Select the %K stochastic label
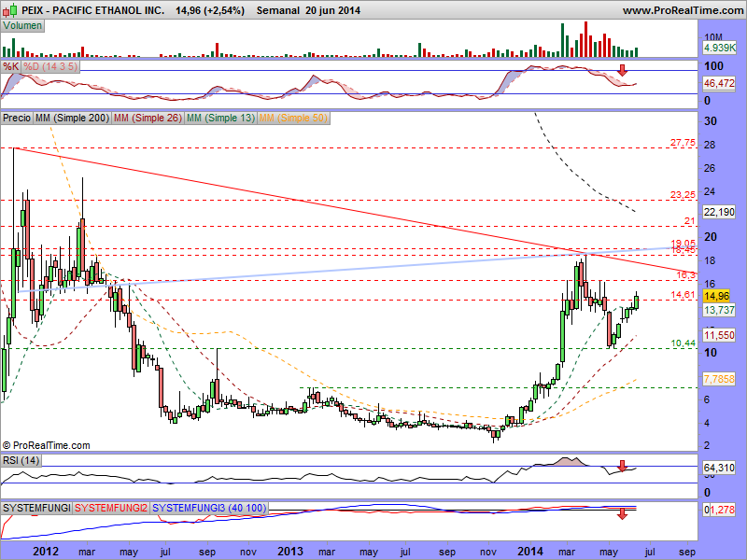Screen dimensions: 747x560 pos(10,66)
